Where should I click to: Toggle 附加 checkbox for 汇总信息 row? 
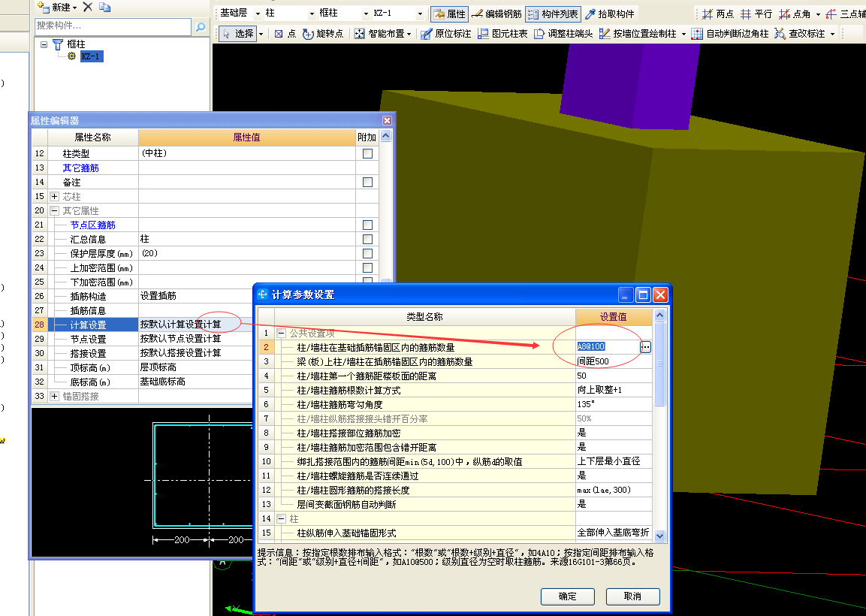point(367,239)
